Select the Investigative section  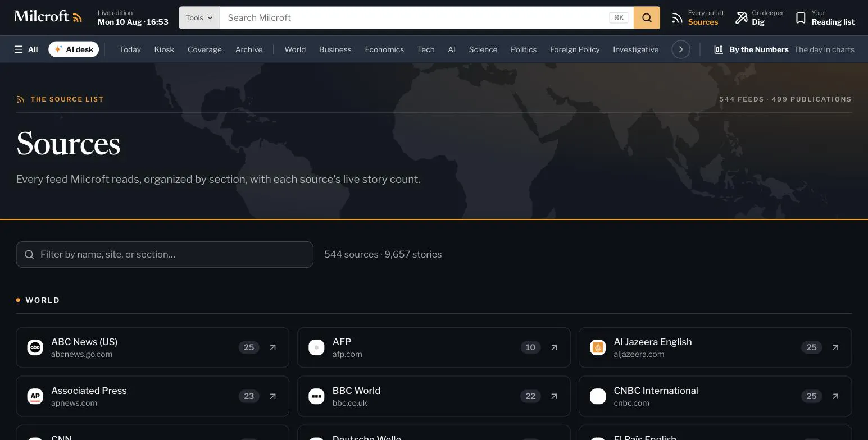point(635,49)
